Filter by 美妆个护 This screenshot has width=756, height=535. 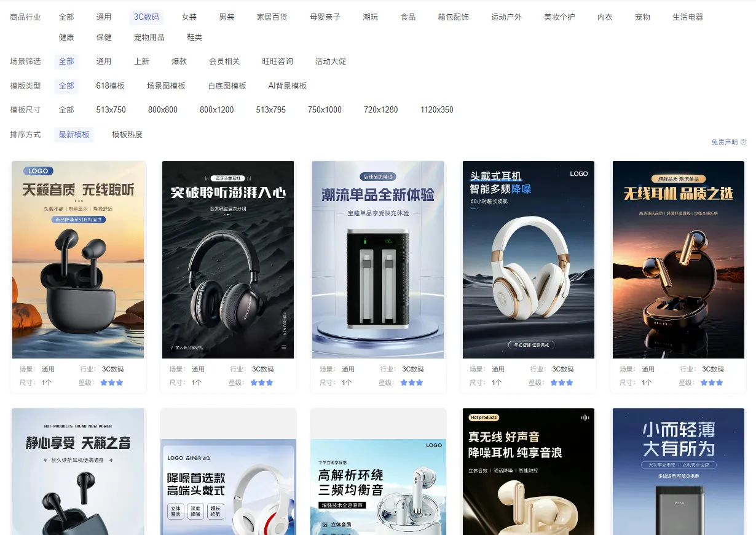pyautogui.click(x=559, y=17)
